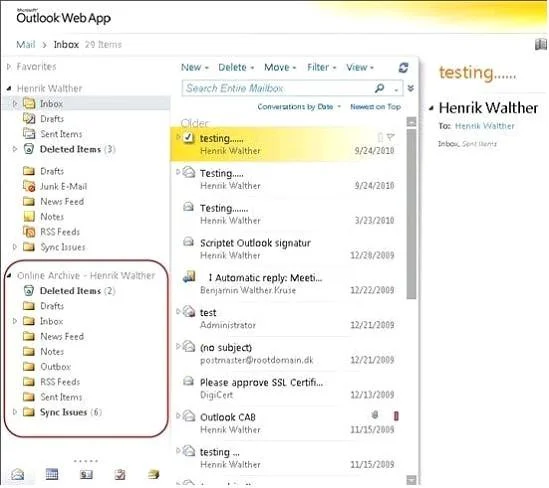The image size is (549, 488).
Task: Click the Notes icon under Henrik Walther
Action: (x=29, y=217)
